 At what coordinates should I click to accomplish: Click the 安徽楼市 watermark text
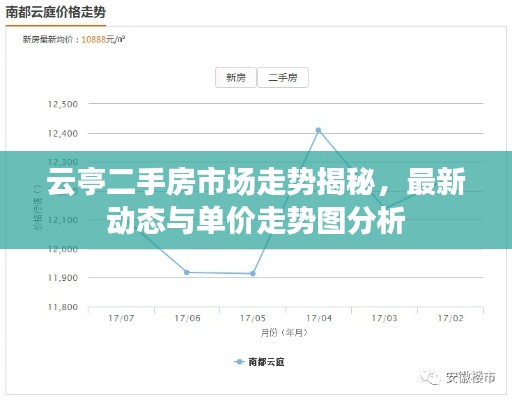tap(470, 378)
